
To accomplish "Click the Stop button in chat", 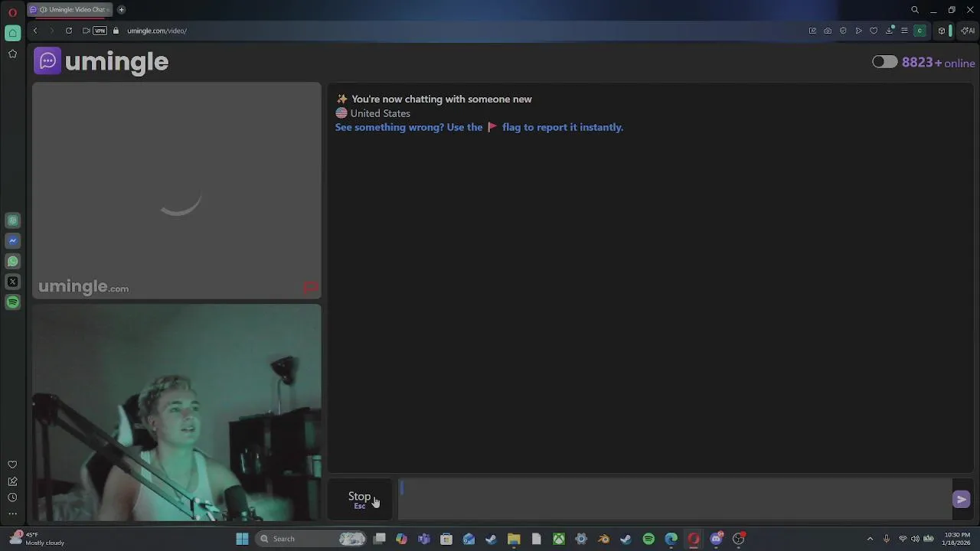I will pos(360,499).
